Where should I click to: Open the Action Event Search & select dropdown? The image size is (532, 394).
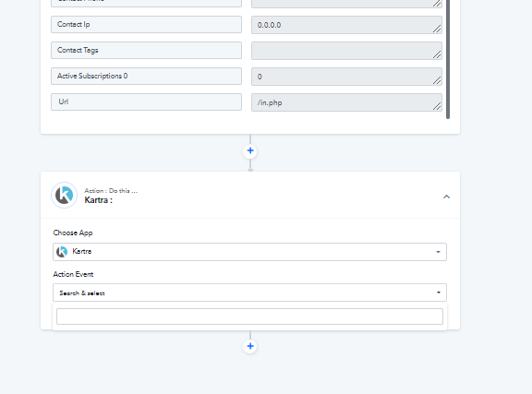coord(249,293)
